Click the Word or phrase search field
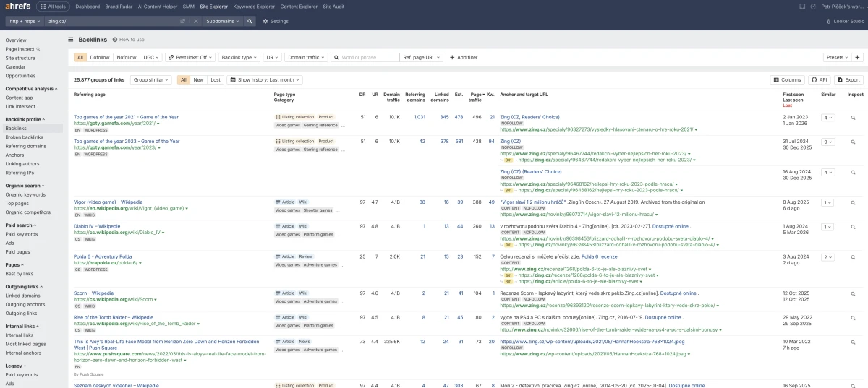The width and height of the screenshot is (868, 388). pos(365,57)
